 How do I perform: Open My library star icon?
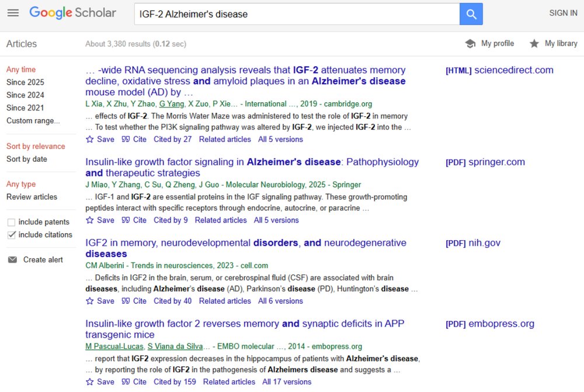[x=534, y=44]
